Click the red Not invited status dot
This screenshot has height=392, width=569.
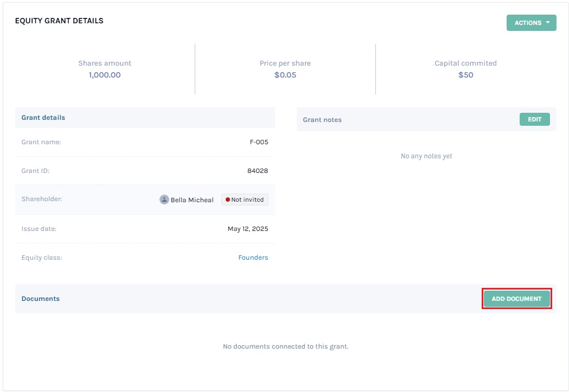click(228, 200)
